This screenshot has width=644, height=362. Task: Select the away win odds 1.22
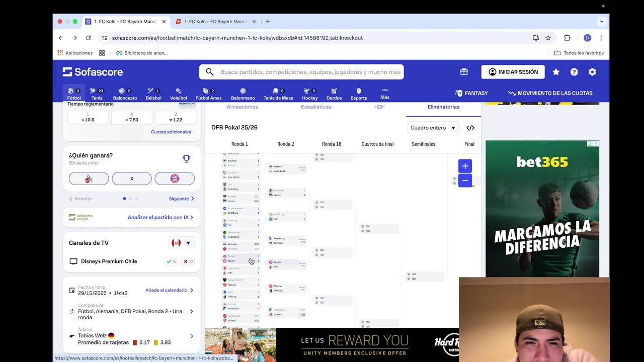175,117
